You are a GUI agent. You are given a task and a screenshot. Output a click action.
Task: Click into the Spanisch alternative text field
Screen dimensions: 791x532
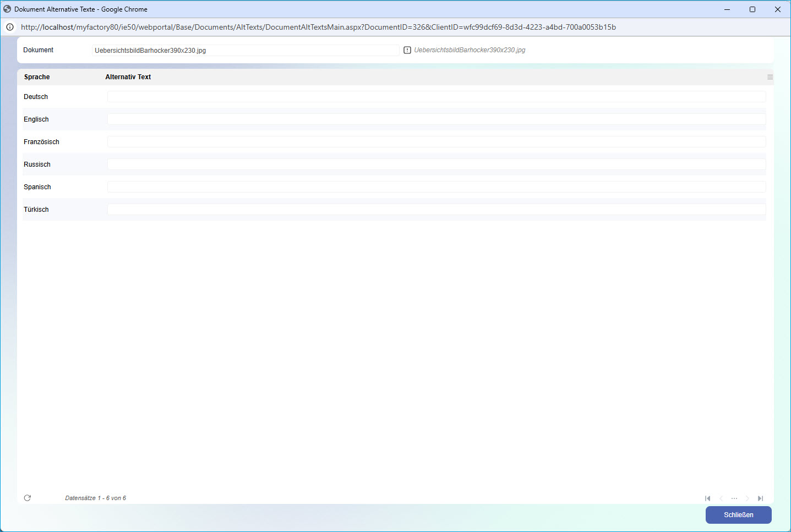tap(436, 187)
